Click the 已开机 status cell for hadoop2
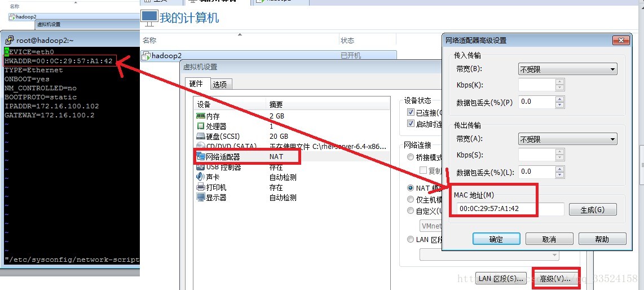 (351, 55)
